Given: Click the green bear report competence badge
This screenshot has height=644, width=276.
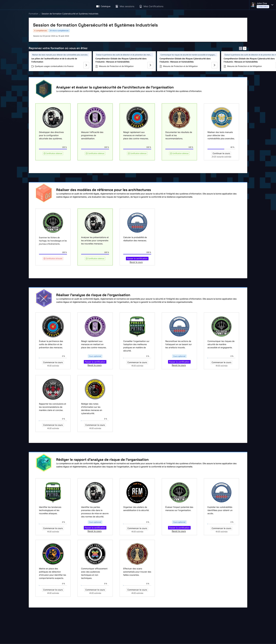Looking at the screenshot, I should click(x=44, y=462).
